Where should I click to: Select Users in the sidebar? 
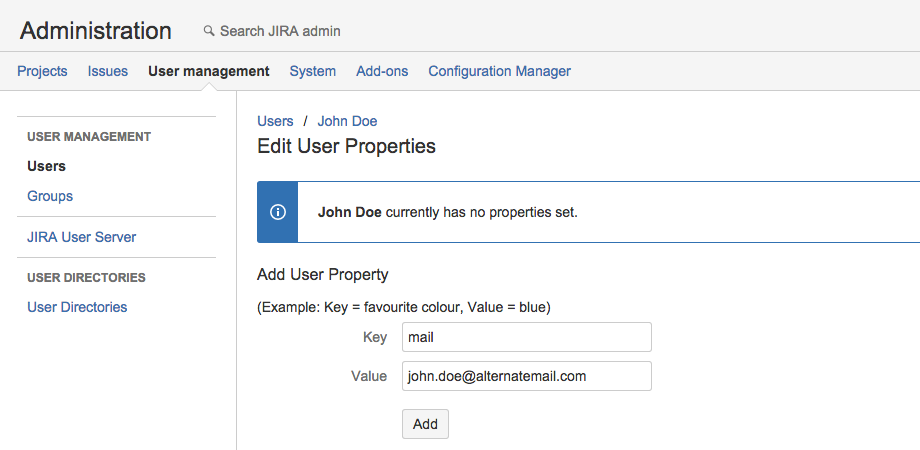(x=46, y=166)
